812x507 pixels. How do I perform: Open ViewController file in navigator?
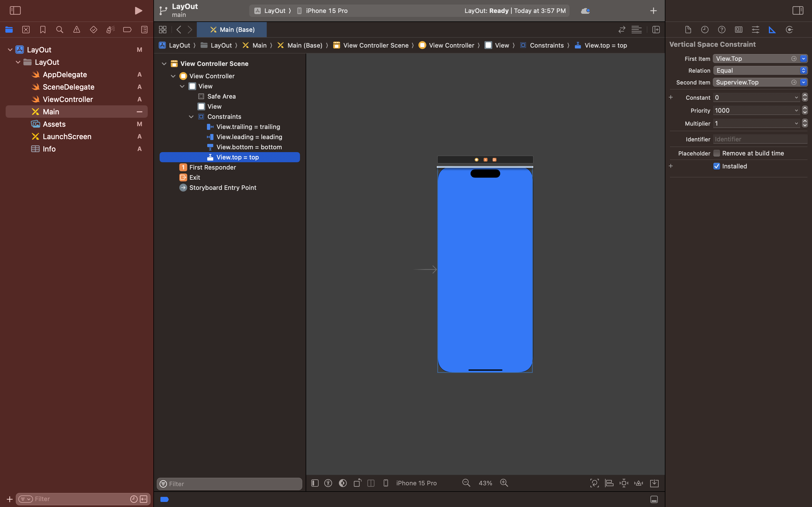(68, 99)
